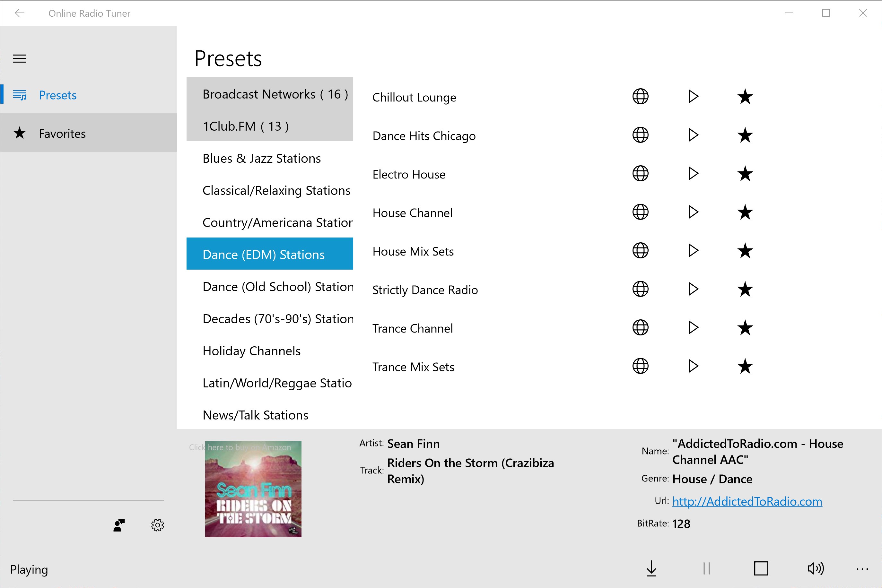Toggle favorite star for House Channel
Viewport: 882px width, 588px height.
(x=745, y=212)
